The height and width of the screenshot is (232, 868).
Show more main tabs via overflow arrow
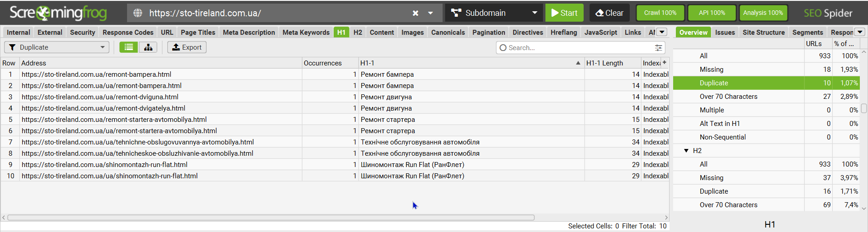coord(662,32)
